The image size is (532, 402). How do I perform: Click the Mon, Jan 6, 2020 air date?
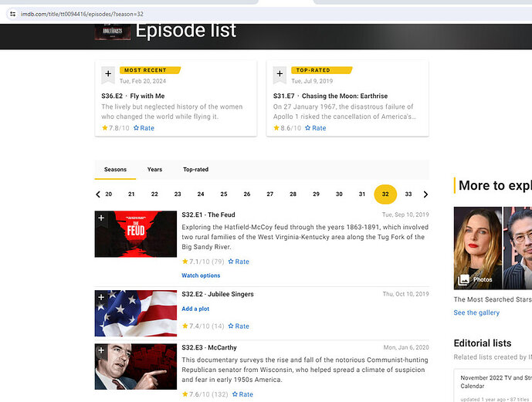click(x=406, y=347)
